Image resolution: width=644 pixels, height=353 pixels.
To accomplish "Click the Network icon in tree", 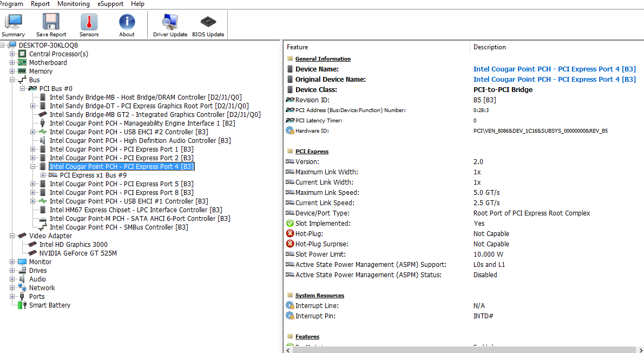I will pos(22,287).
